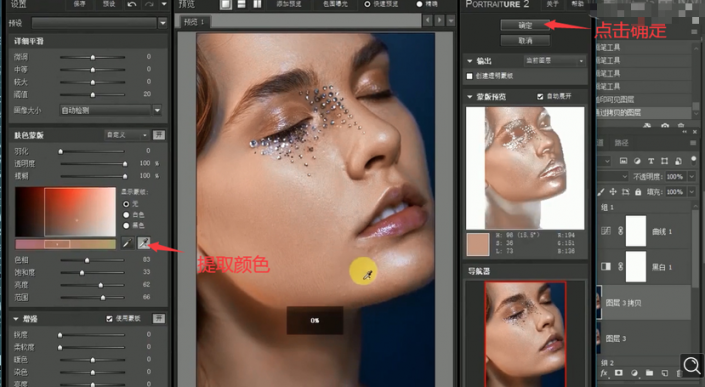Click the navigator thumbnail image

(525, 334)
